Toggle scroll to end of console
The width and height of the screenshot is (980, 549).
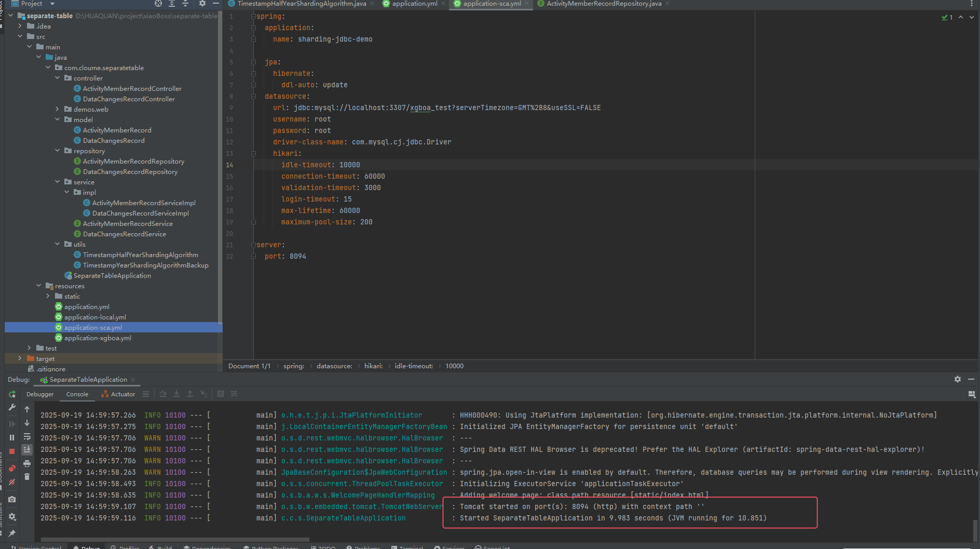click(27, 450)
